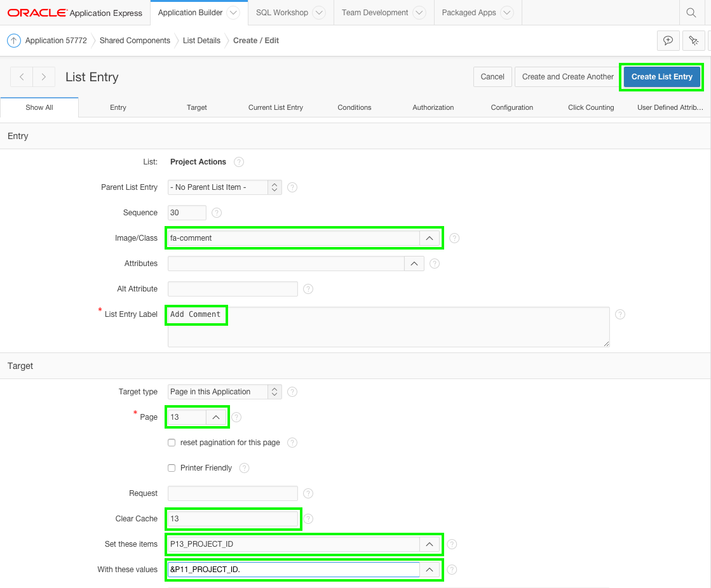711x588 pixels.
Task: Click the shortcut-link icon in the top right
Action: (x=694, y=40)
